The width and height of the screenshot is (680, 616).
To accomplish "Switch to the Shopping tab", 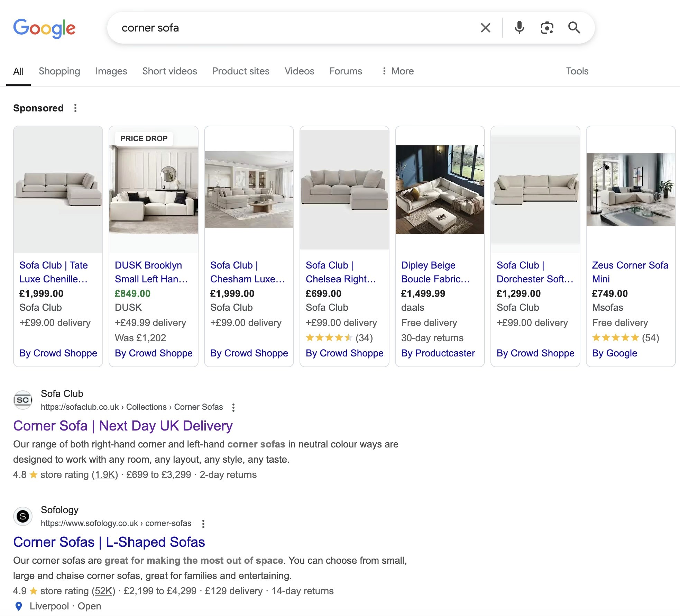I will coord(59,71).
